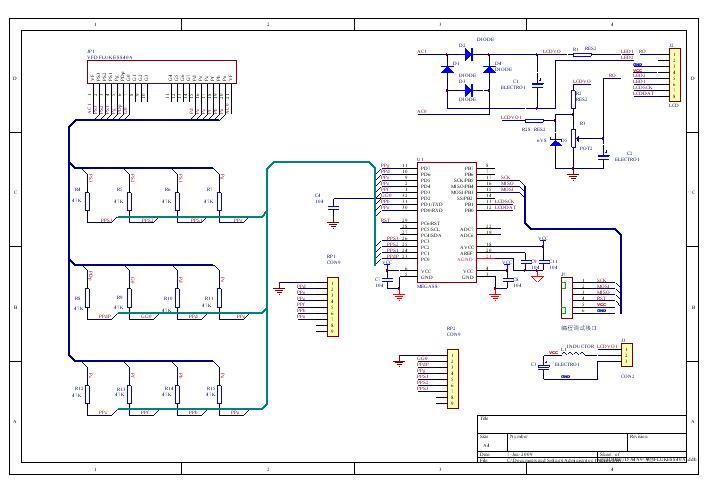Image resolution: width=713 pixels, height=490 pixels.
Task: Select resistor R1 next to LCDVO label
Action: [x=582, y=55]
